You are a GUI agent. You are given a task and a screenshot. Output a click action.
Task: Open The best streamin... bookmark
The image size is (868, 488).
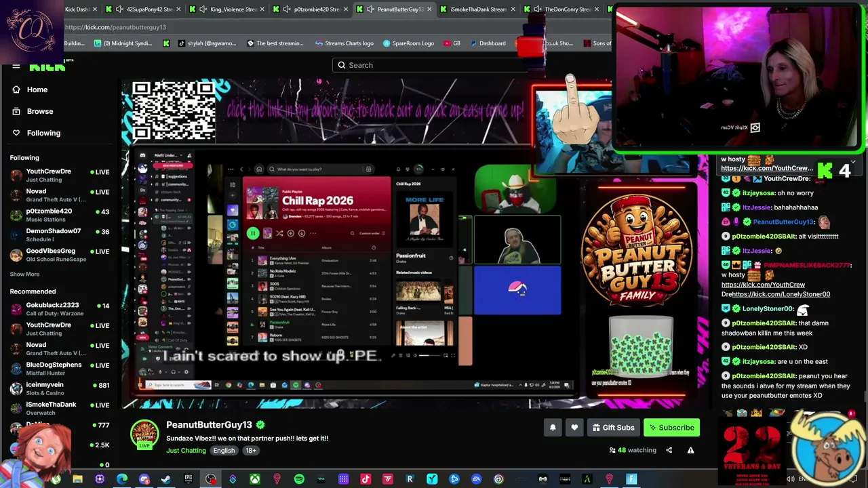pos(274,43)
